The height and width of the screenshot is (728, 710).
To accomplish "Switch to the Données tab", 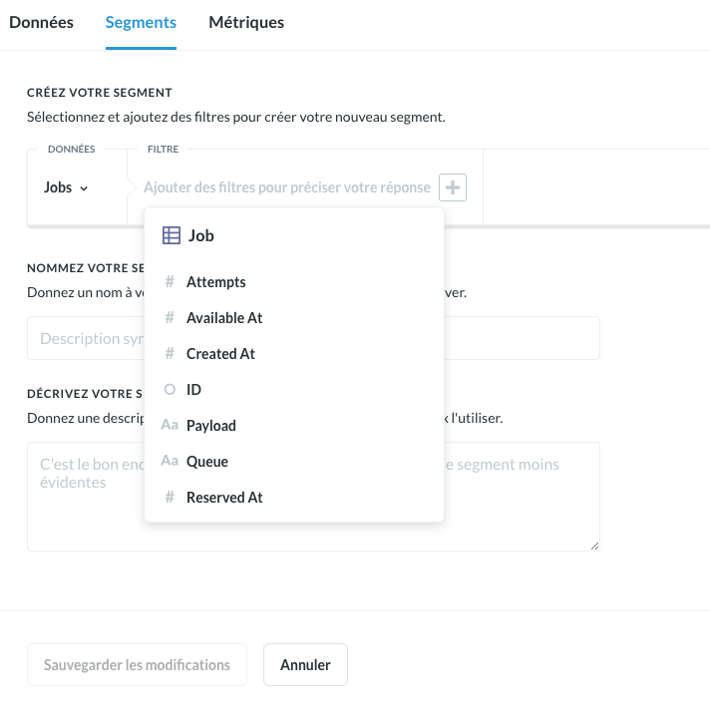I will coord(41,22).
